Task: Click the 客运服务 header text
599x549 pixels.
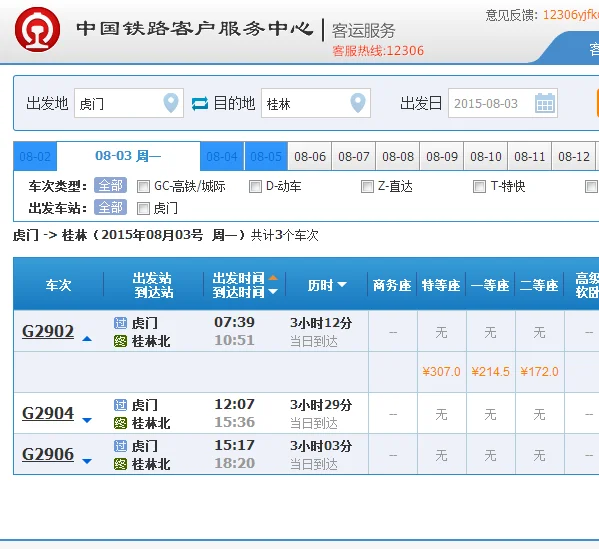Action: 363,31
